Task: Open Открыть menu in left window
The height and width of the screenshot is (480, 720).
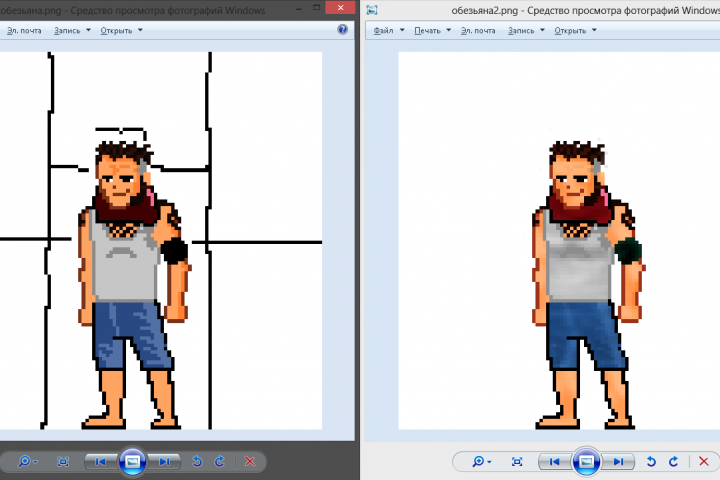Action: pos(121,30)
